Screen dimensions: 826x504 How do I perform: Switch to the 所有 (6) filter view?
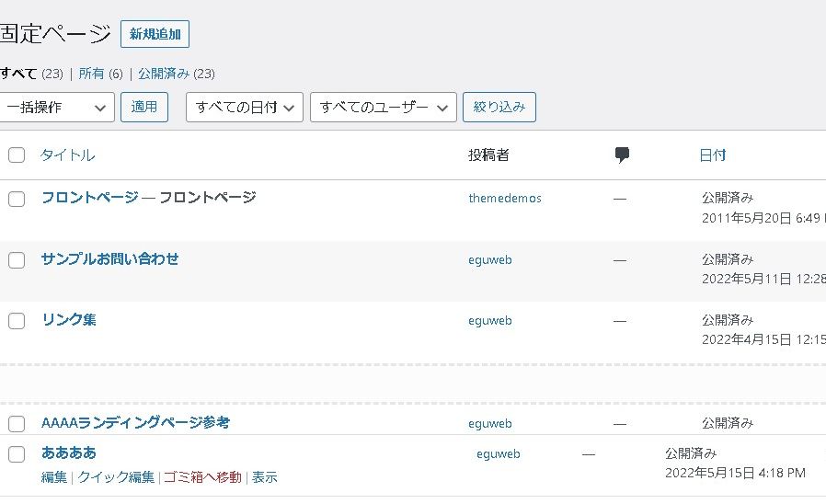pos(100,74)
